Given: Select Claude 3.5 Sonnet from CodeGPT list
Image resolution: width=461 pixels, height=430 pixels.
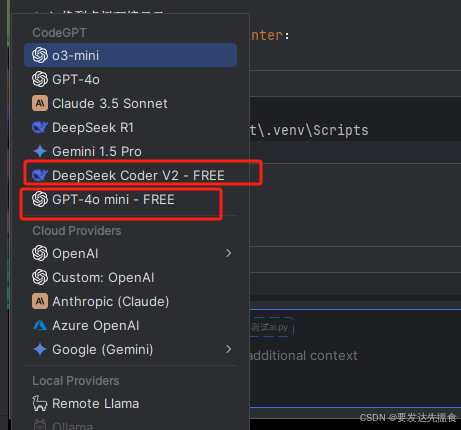Looking at the screenshot, I should tap(130, 103).
